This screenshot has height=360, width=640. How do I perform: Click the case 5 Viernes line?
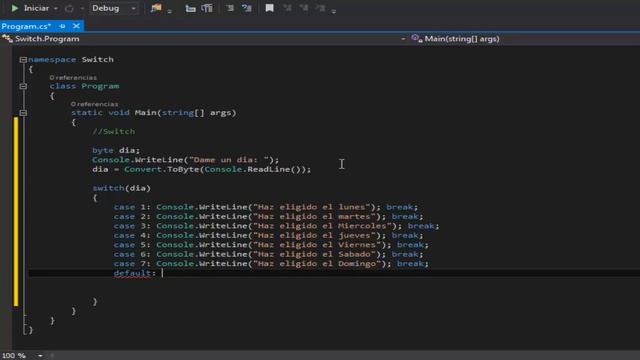click(x=271, y=244)
